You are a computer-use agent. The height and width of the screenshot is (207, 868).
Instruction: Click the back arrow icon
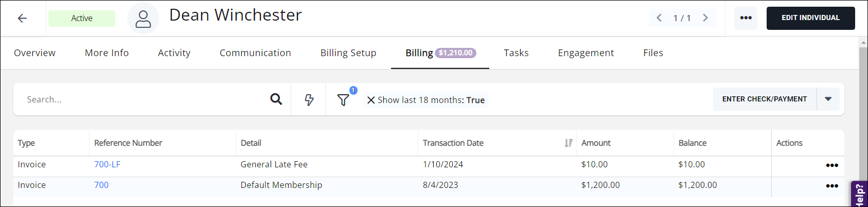pos(22,19)
